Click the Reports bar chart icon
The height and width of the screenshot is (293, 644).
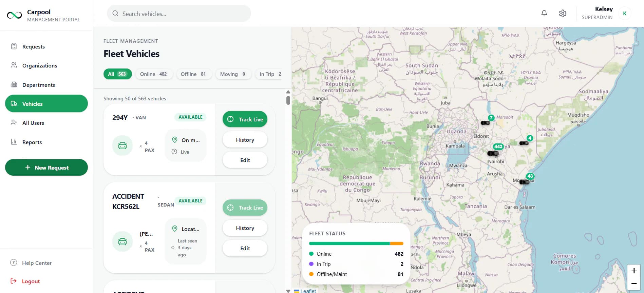coord(14,142)
